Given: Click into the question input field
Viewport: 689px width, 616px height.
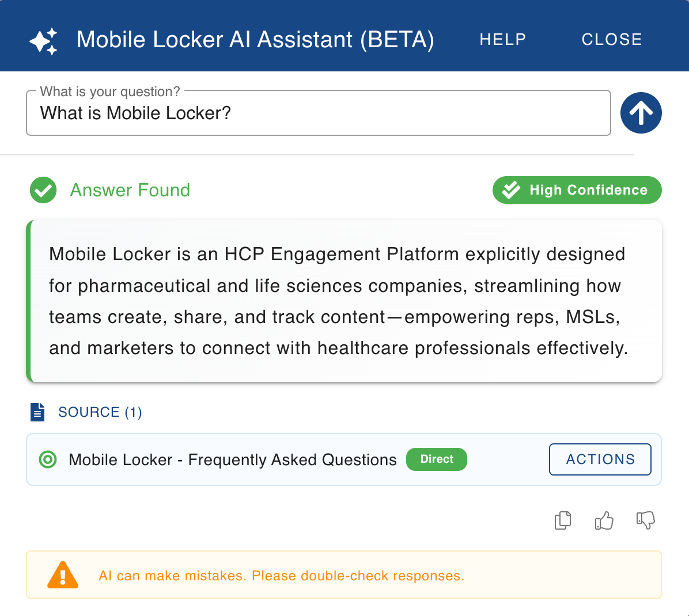Looking at the screenshot, I should [x=319, y=113].
